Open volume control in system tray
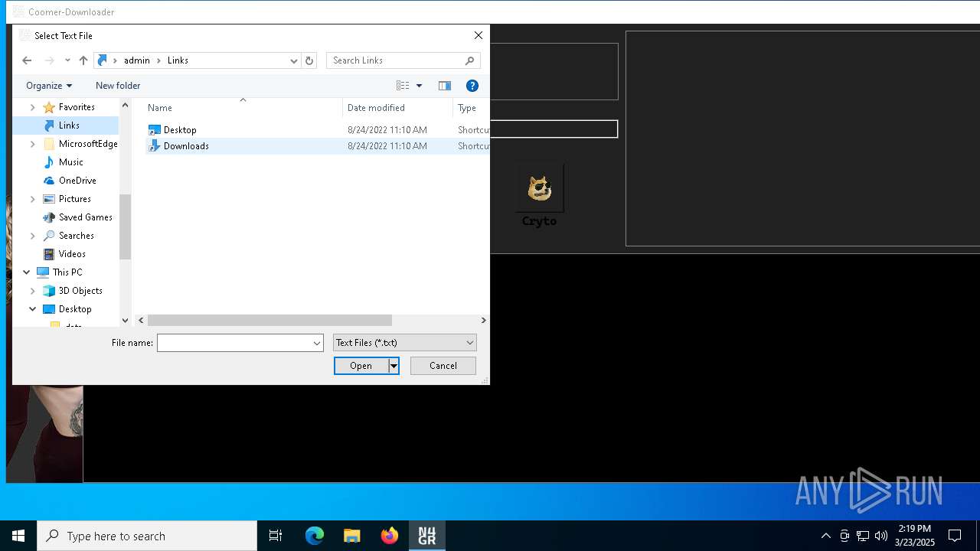980x551 pixels. (x=881, y=536)
